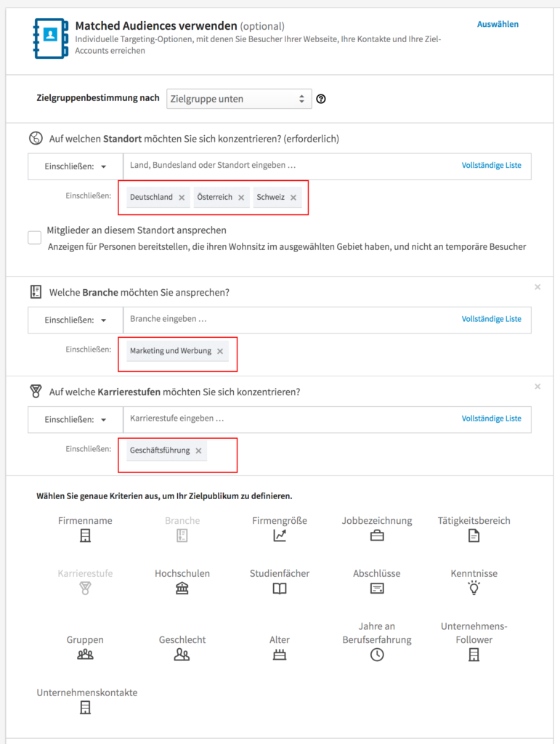Image resolution: width=560 pixels, height=744 pixels.
Task: Open the Zielgruppe unten dropdown
Action: tap(239, 99)
